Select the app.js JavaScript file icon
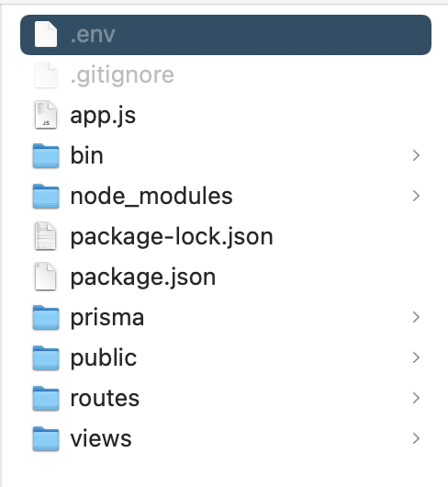Viewport: 448px width, 487px height. tap(46, 115)
